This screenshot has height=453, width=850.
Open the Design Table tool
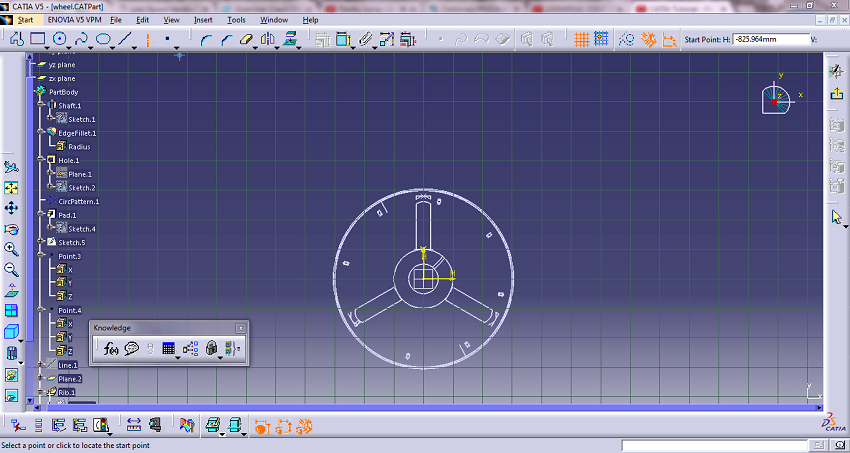pyautogui.click(x=168, y=348)
